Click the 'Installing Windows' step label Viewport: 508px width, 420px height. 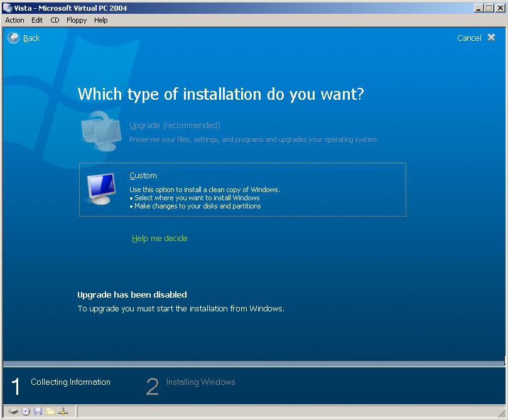pos(200,382)
